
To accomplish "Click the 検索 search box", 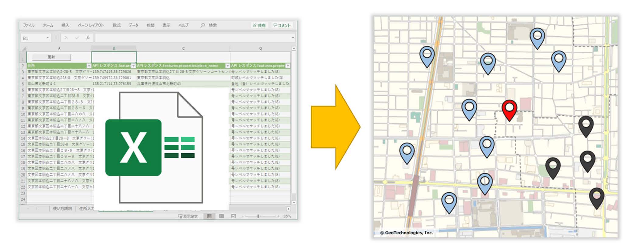I will tap(213, 25).
